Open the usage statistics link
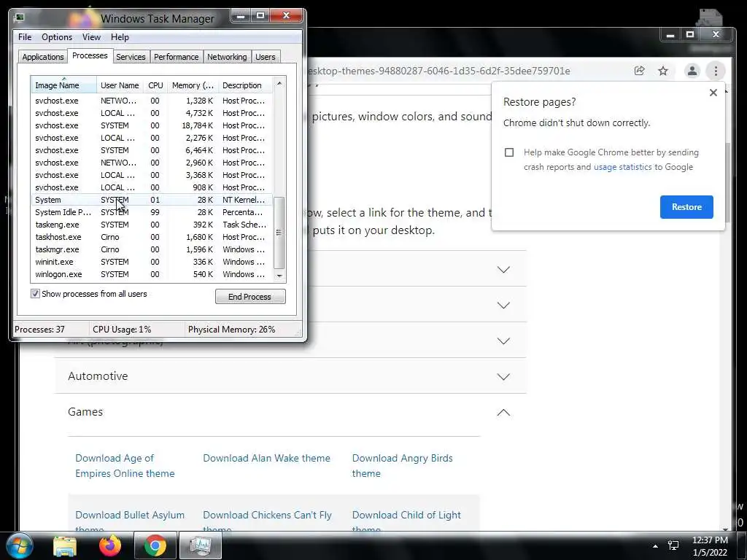747x560 pixels. pyautogui.click(x=622, y=167)
